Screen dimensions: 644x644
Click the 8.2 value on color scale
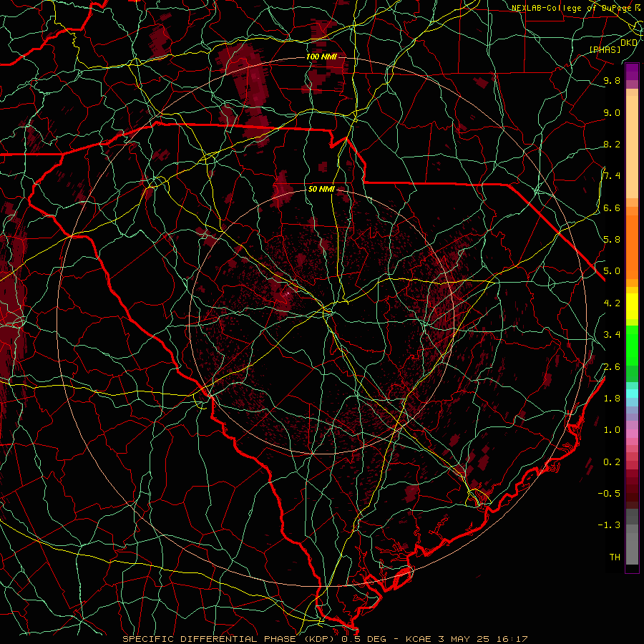(x=612, y=144)
